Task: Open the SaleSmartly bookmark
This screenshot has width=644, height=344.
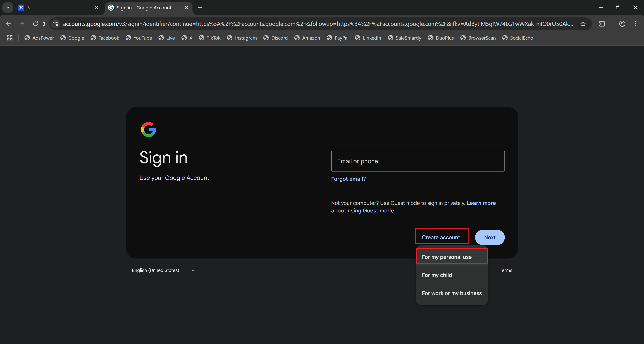Action: point(405,38)
